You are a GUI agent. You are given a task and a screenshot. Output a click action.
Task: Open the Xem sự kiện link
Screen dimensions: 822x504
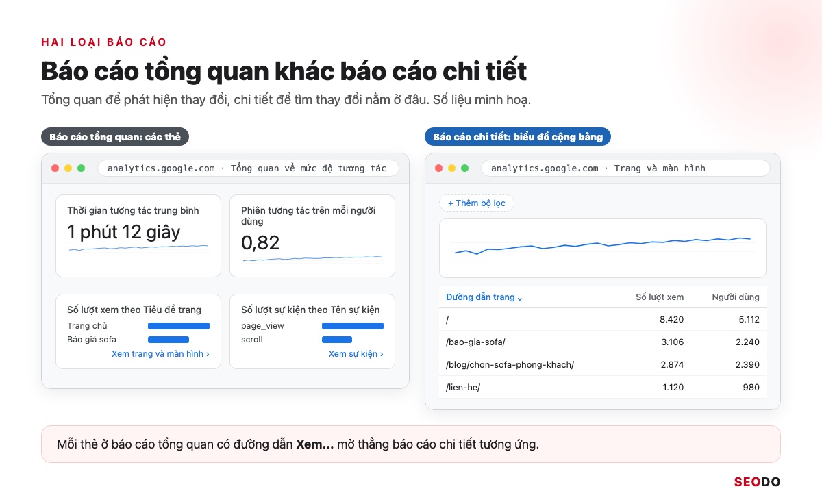356,354
